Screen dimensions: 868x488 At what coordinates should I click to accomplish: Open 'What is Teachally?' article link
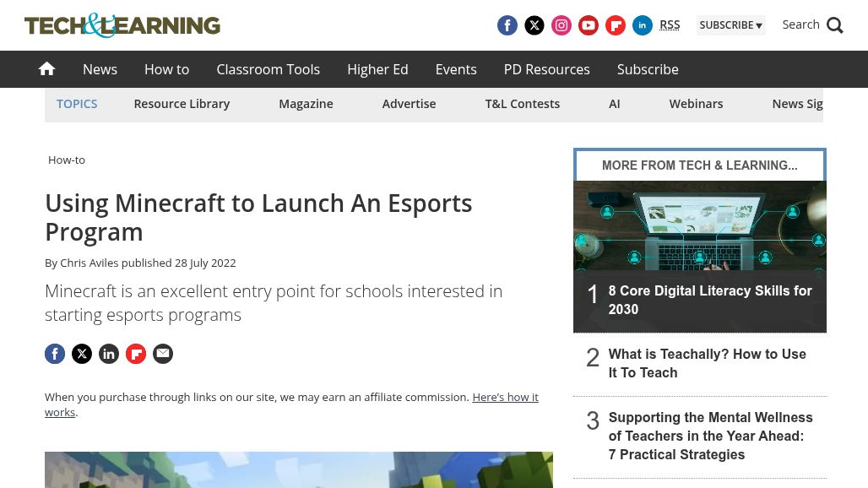tap(707, 363)
